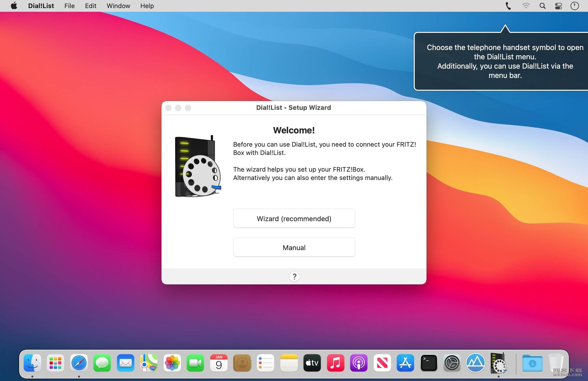The width and height of the screenshot is (588, 381).
Task: Open Contacts from the Dock
Action: coord(242,363)
